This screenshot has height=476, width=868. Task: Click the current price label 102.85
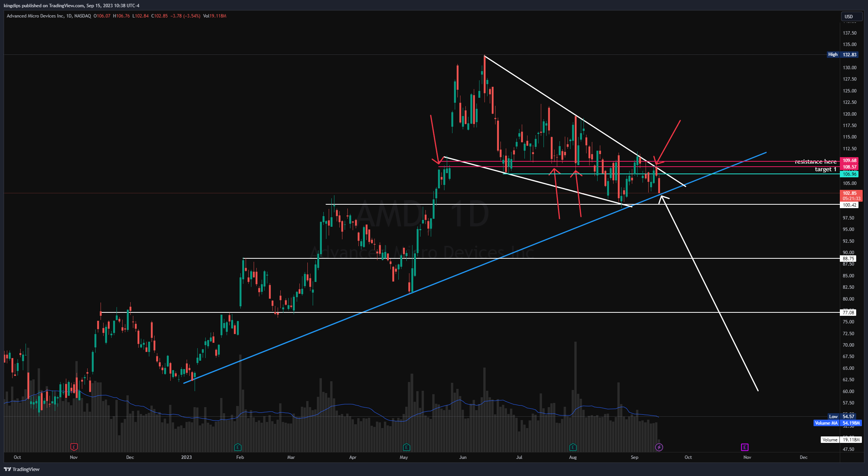click(851, 196)
